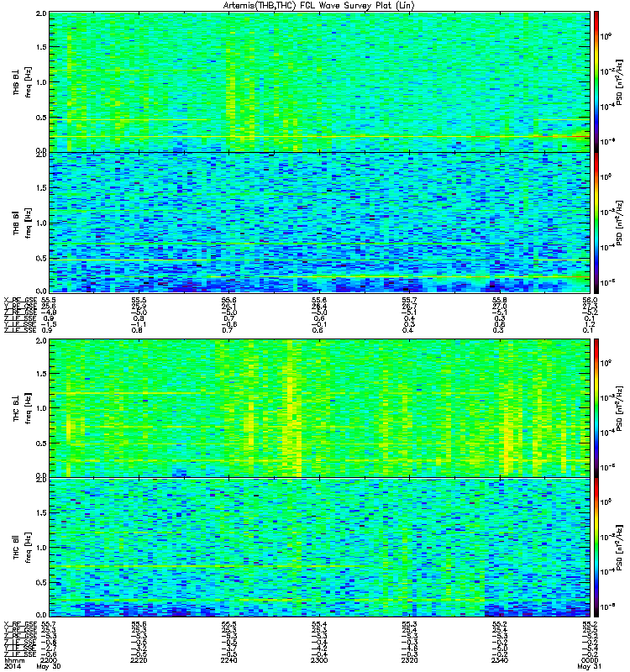Click the 2300 time tick label
The width and height of the screenshot is (630, 672).
tap(319, 660)
